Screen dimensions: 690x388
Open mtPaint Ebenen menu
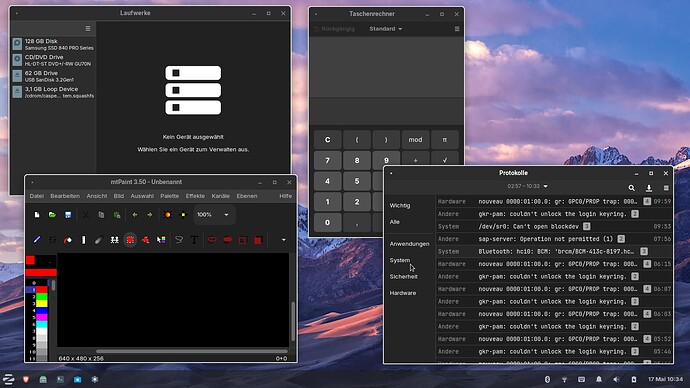(247, 196)
